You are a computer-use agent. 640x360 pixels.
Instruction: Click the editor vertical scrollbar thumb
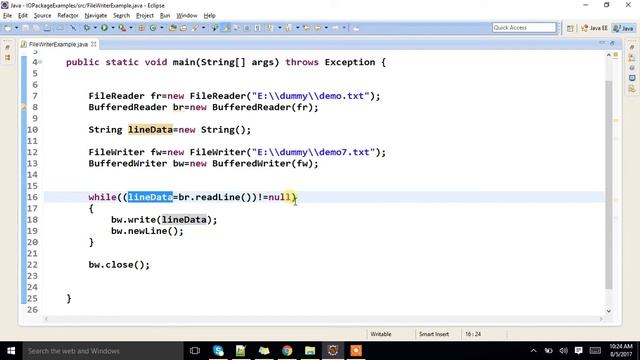pos(609,184)
